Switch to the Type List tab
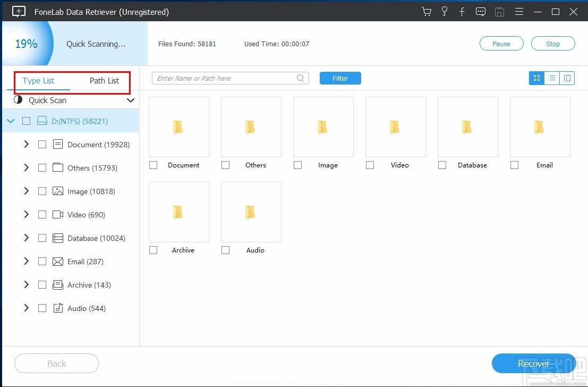 click(38, 80)
